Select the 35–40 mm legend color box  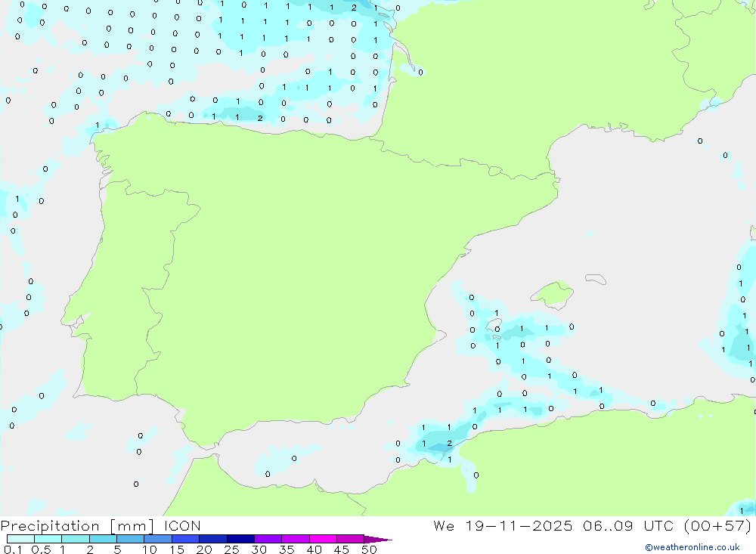(295, 539)
